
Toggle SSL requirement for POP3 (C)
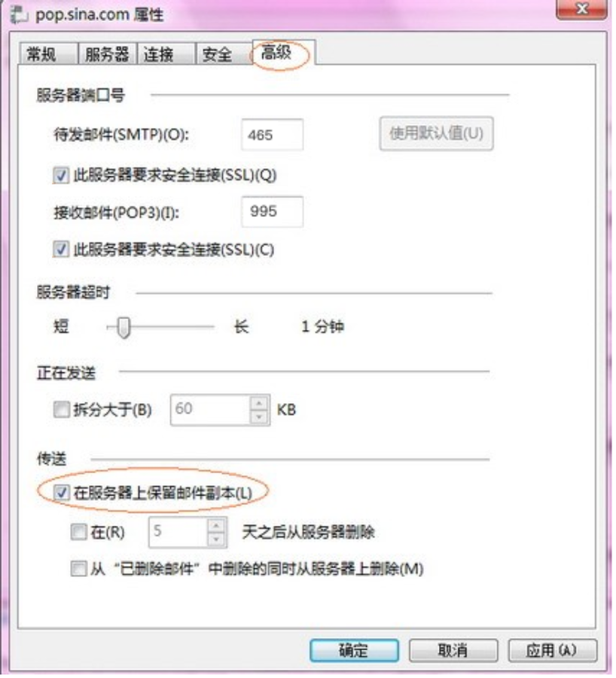coord(61,249)
